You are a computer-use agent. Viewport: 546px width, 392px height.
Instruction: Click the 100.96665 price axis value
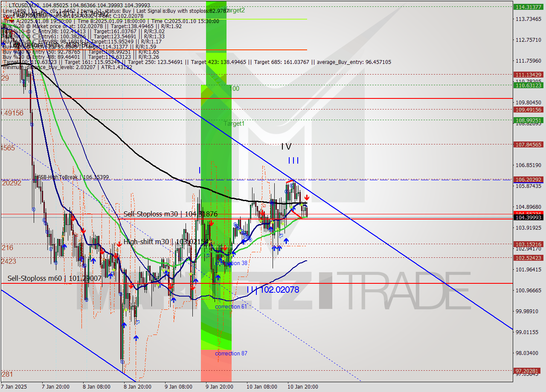coord(529,290)
